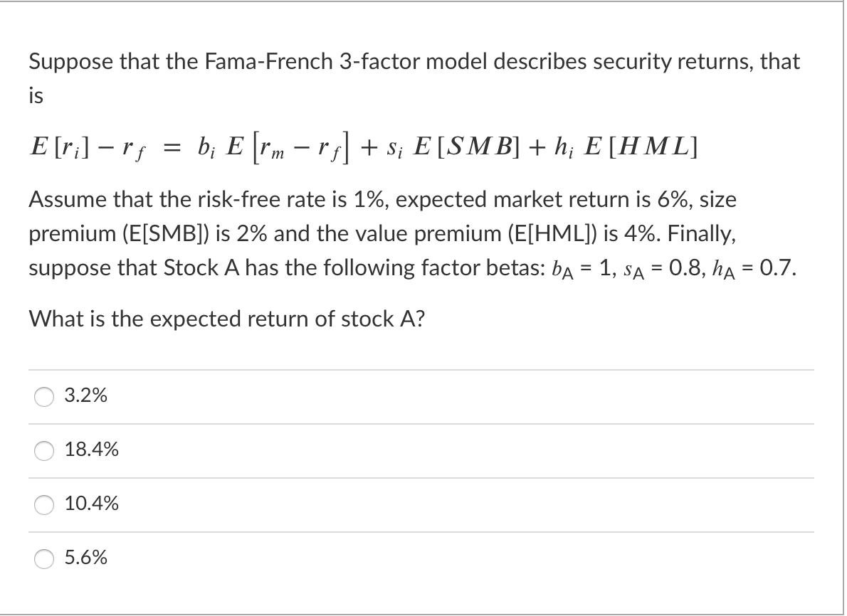Viewport: 847px width, 616px height.
Task: Select the 10.4% answer option
Action: pos(95,504)
